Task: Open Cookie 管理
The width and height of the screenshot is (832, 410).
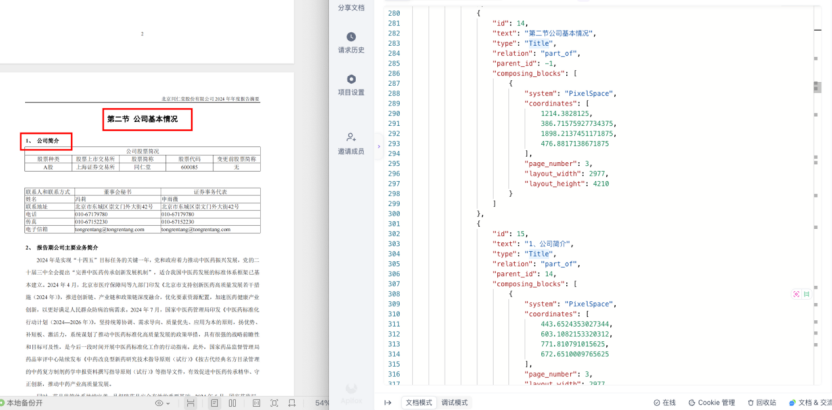Action: 712,403
